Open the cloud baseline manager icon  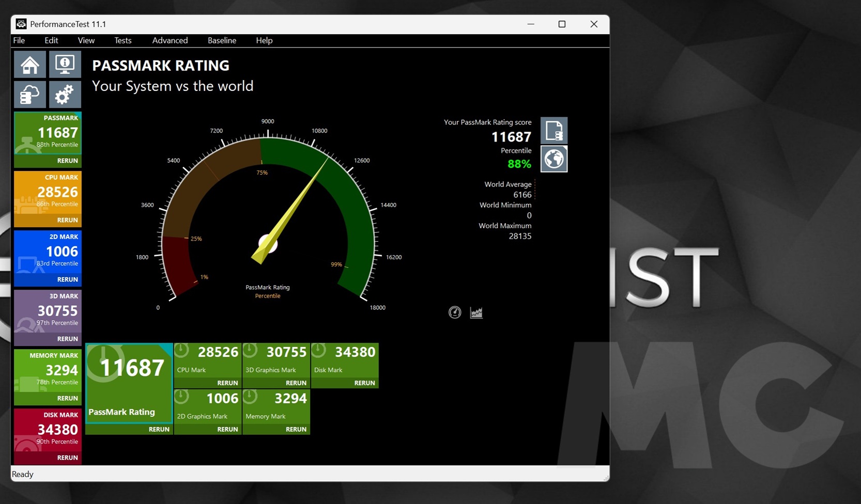tap(30, 94)
